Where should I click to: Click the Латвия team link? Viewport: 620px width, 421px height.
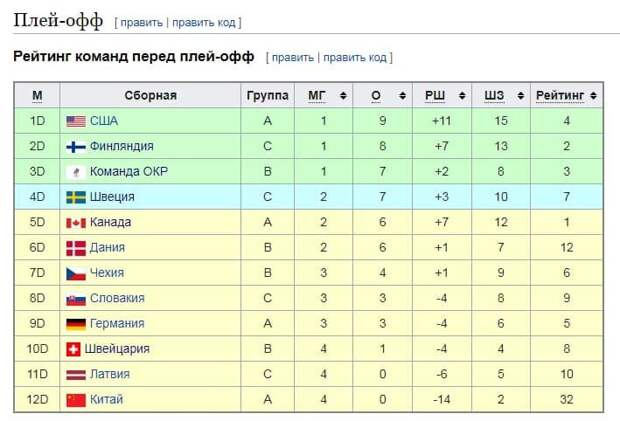click(111, 374)
